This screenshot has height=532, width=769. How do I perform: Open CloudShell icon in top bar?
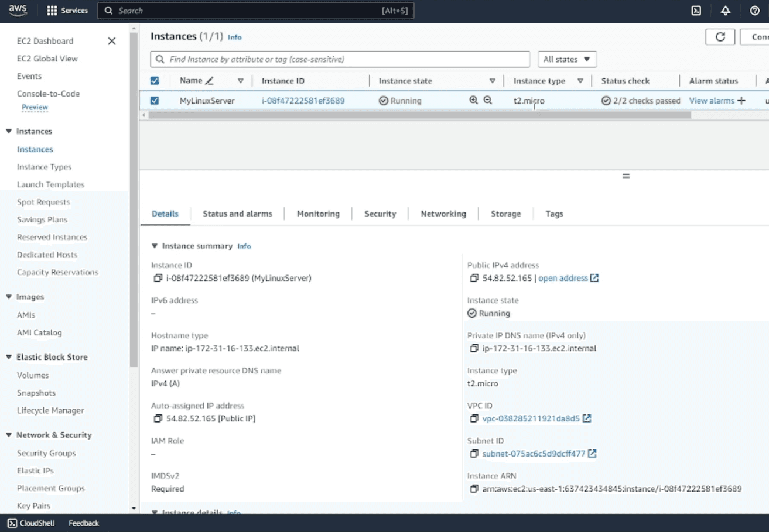696,11
